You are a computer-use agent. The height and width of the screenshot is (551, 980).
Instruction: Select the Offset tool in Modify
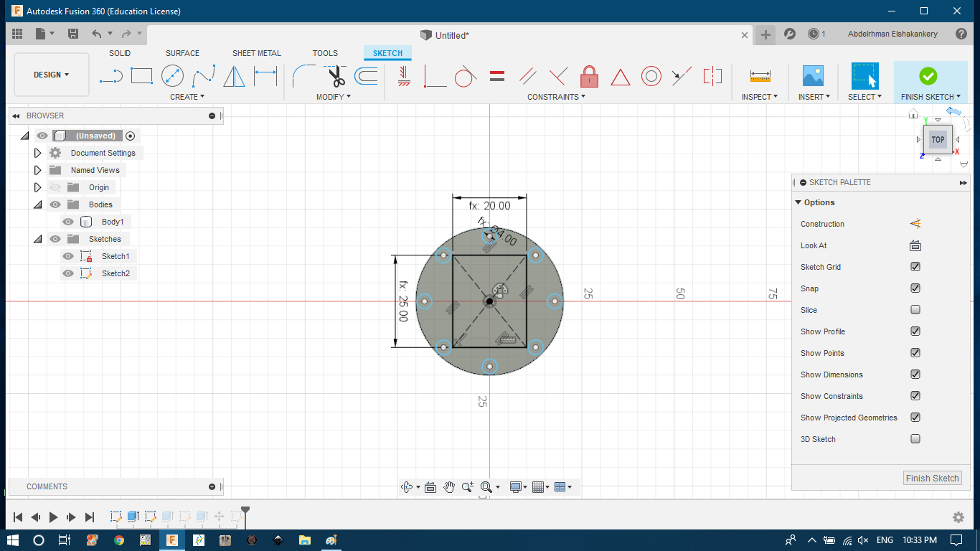pos(366,75)
